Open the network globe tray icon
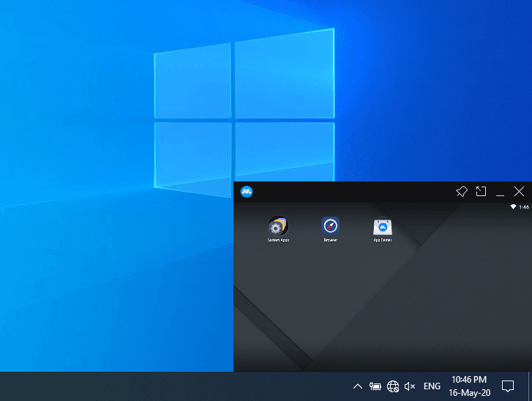This screenshot has height=401, width=532. [393, 386]
